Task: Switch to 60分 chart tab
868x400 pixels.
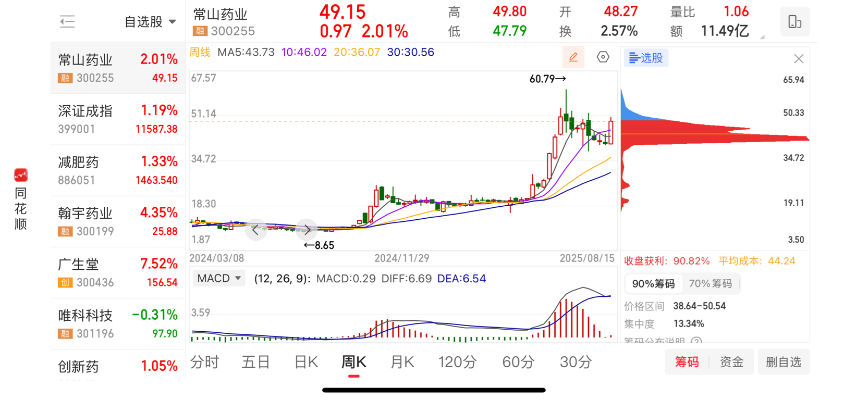Action: (x=518, y=362)
